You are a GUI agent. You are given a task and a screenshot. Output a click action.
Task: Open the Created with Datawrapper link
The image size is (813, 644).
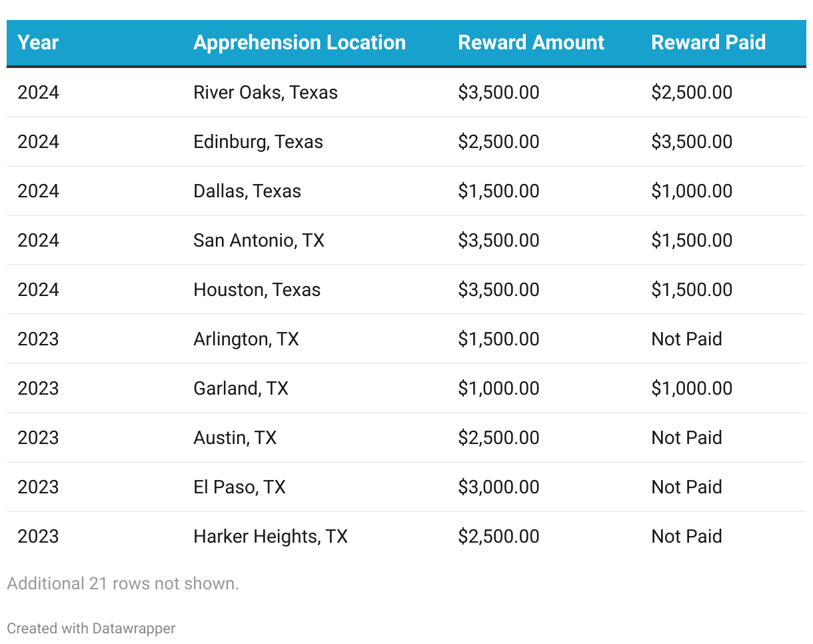pos(91,628)
